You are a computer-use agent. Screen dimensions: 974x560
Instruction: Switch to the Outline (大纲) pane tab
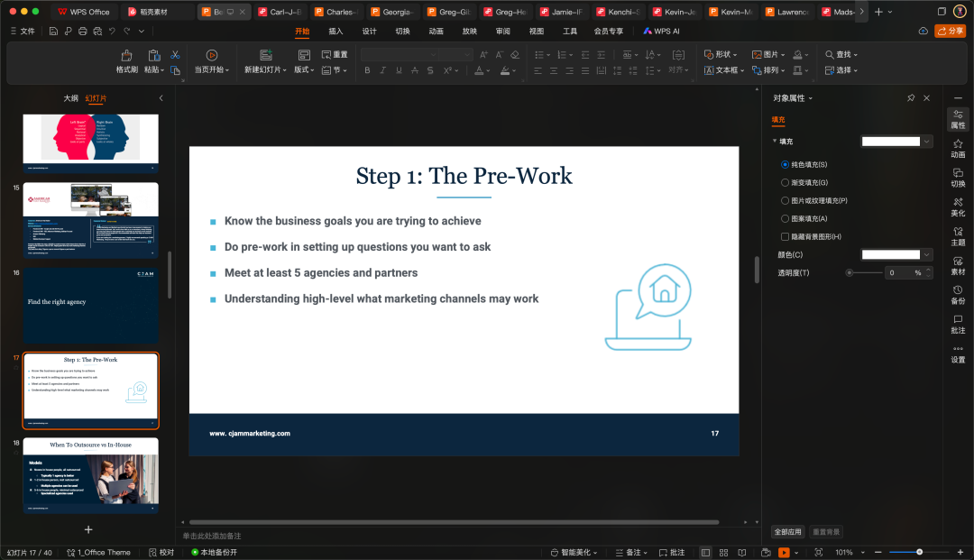point(71,98)
